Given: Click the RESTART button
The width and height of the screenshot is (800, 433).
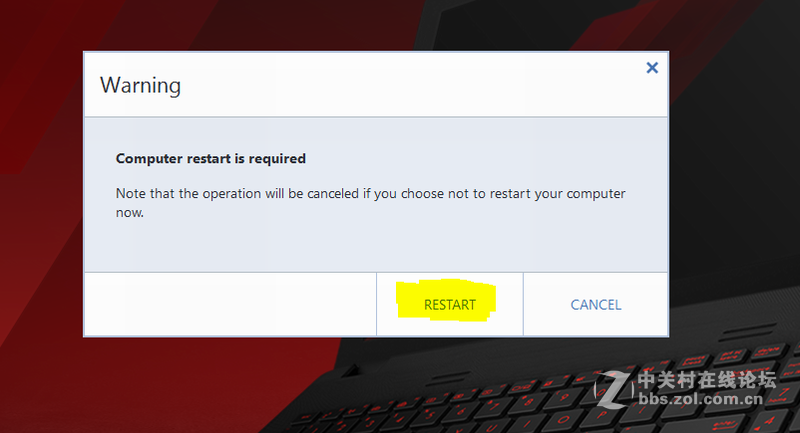Looking at the screenshot, I should (449, 304).
